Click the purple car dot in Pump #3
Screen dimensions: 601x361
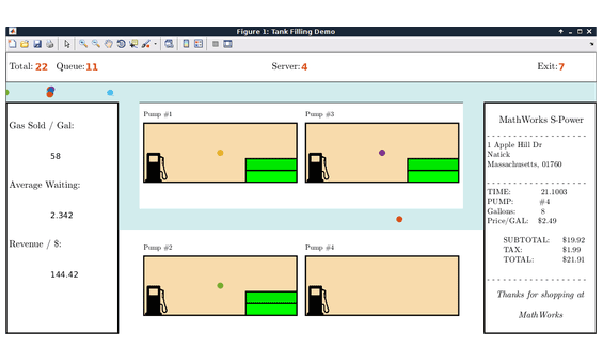coord(382,153)
